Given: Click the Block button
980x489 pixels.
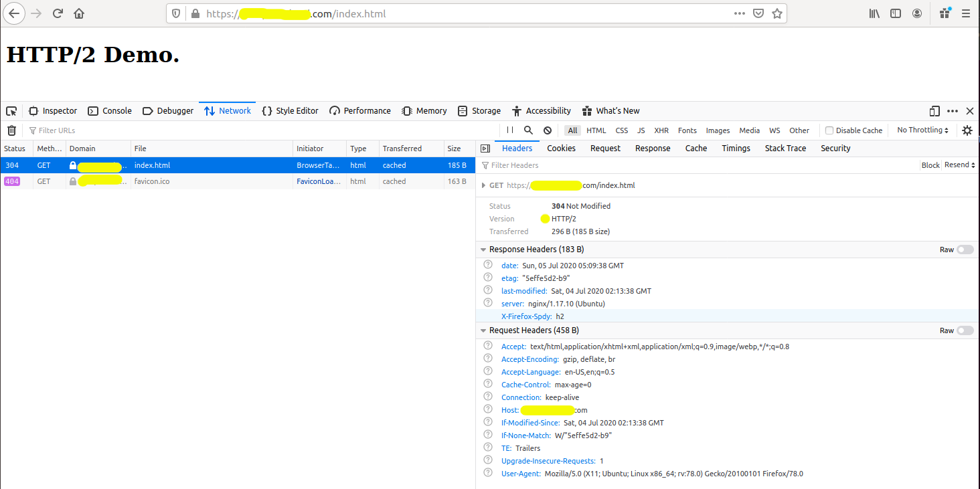Looking at the screenshot, I should tap(930, 165).
